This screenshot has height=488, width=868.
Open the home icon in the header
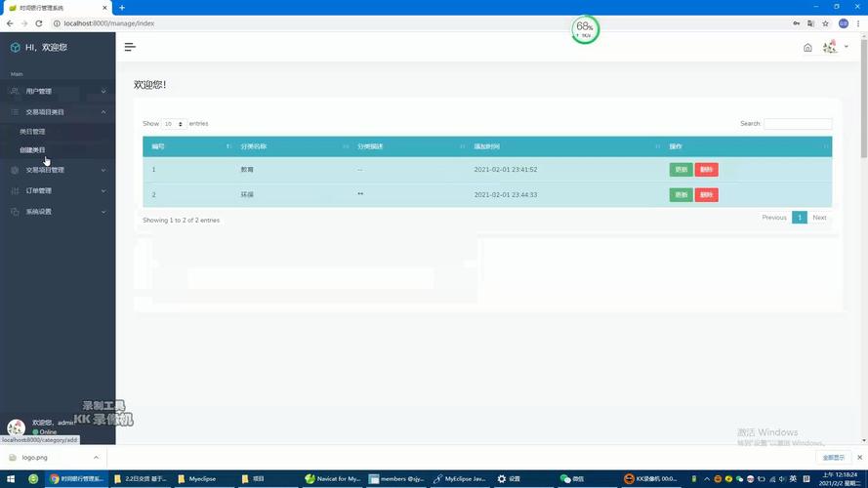click(x=807, y=48)
